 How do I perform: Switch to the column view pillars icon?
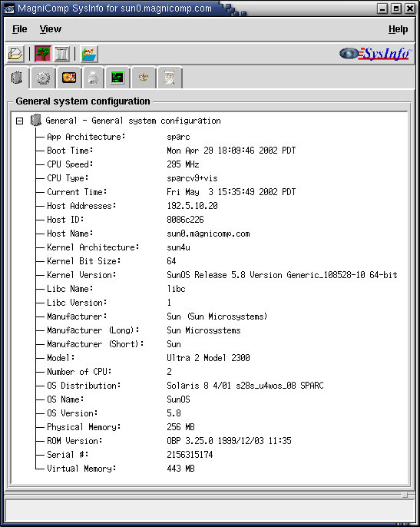coord(61,54)
